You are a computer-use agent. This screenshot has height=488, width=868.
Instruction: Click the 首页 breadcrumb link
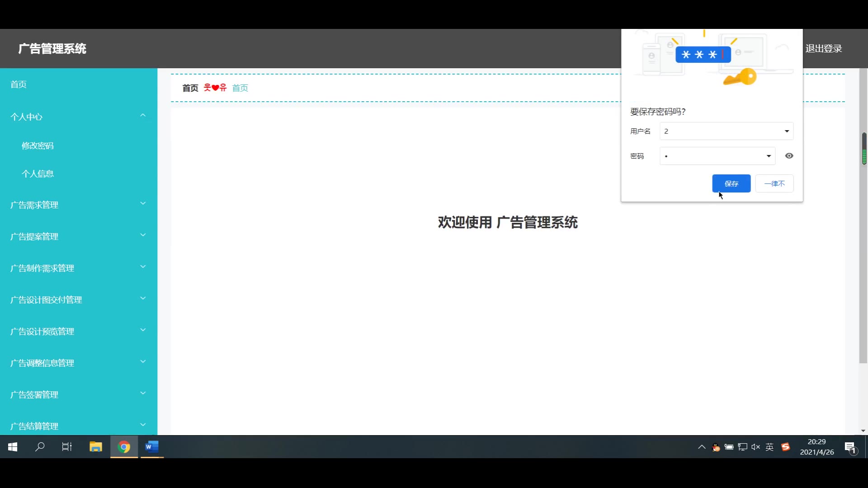240,88
